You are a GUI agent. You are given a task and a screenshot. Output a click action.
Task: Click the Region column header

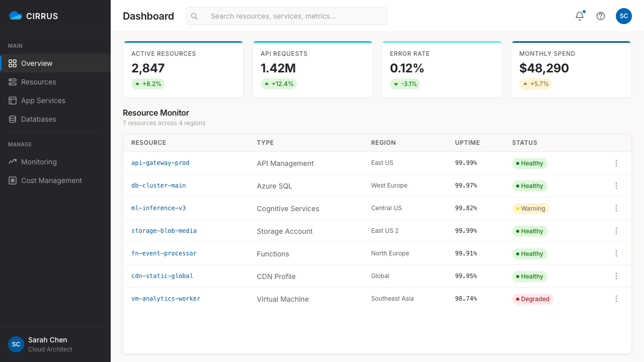(x=383, y=143)
